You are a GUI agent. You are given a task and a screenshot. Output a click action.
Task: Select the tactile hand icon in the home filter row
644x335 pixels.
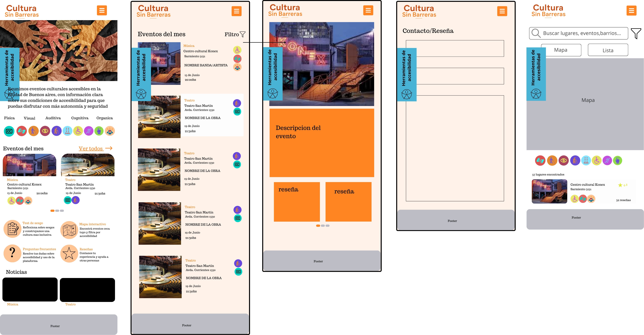[x=99, y=131]
